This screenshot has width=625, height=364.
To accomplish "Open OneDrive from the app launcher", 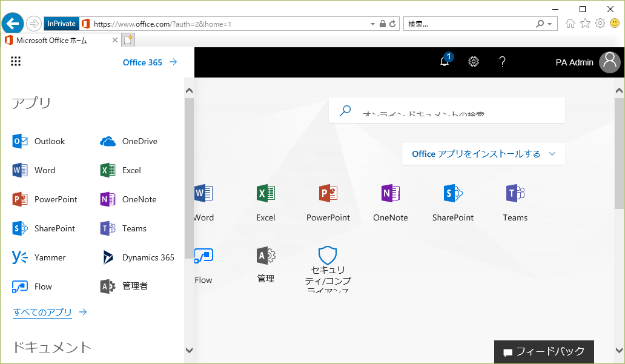I will (128, 141).
